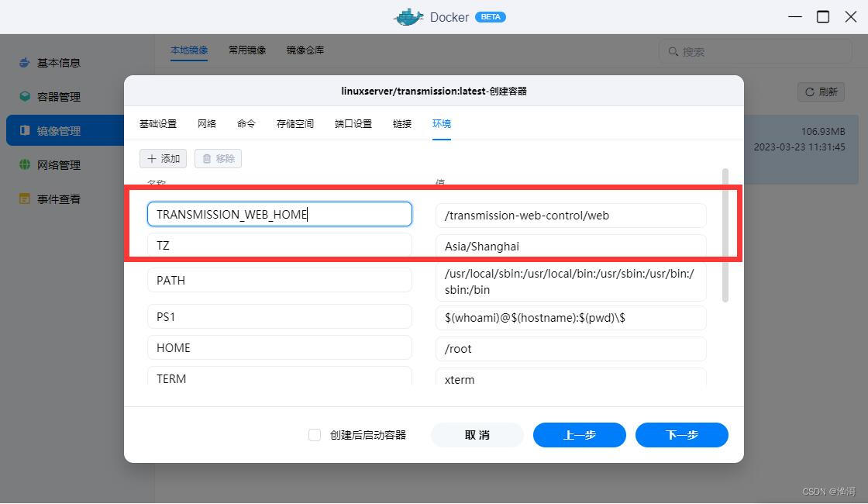The height and width of the screenshot is (504, 868).
Task: Click the 镜像管理 sidebar item
Action: tap(58, 131)
